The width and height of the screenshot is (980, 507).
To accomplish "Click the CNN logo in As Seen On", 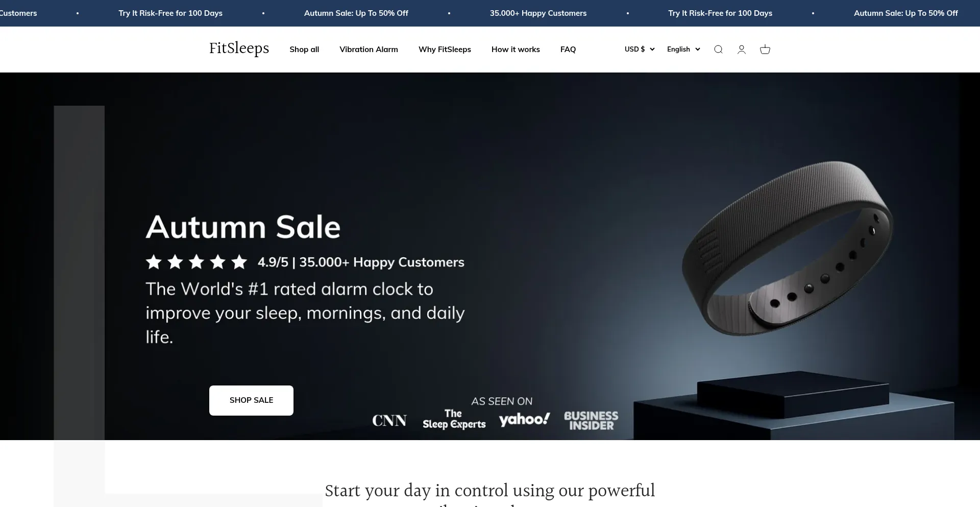I will click(389, 421).
